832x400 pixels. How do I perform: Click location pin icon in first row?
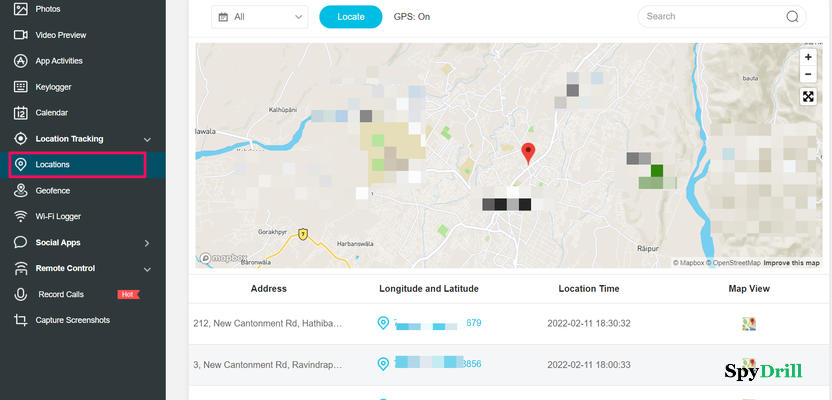click(383, 323)
